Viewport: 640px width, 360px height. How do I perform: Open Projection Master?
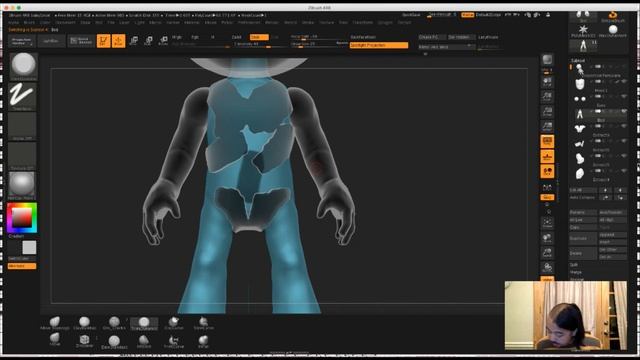[22, 41]
